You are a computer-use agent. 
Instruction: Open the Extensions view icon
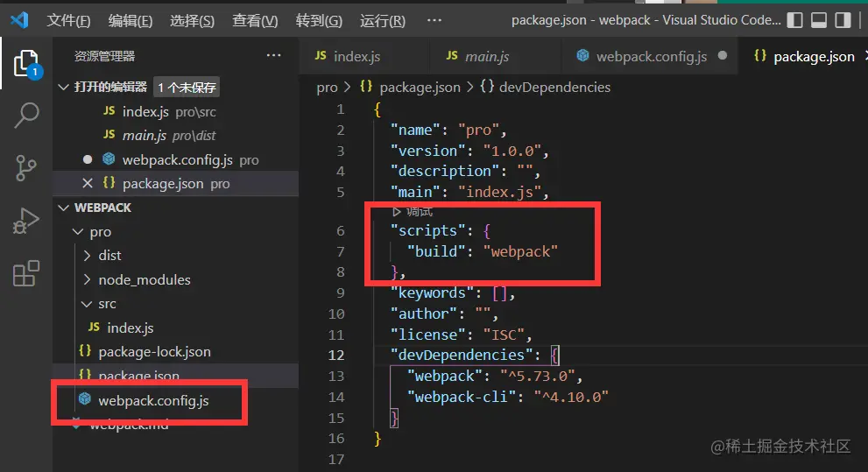[x=26, y=273]
